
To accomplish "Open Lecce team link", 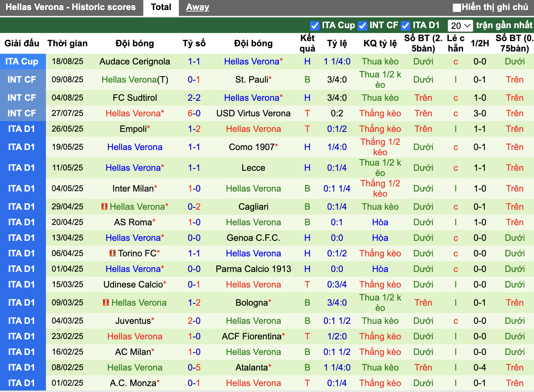I will (x=253, y=168).
